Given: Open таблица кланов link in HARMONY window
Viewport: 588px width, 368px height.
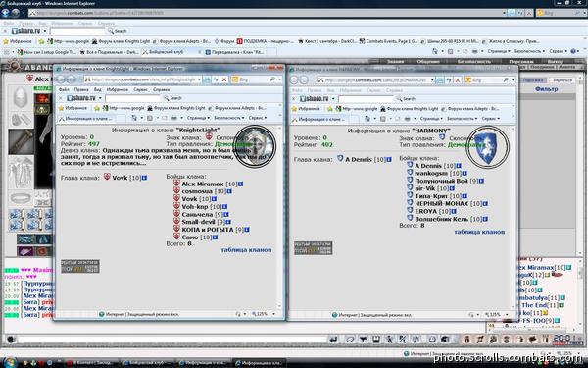Looking at the screenshot, I should pos(479,232).
